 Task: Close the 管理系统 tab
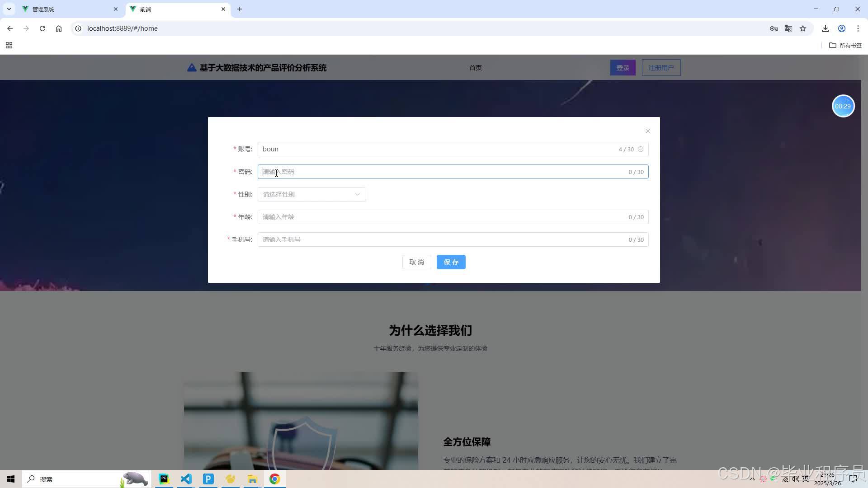(115, 9)
